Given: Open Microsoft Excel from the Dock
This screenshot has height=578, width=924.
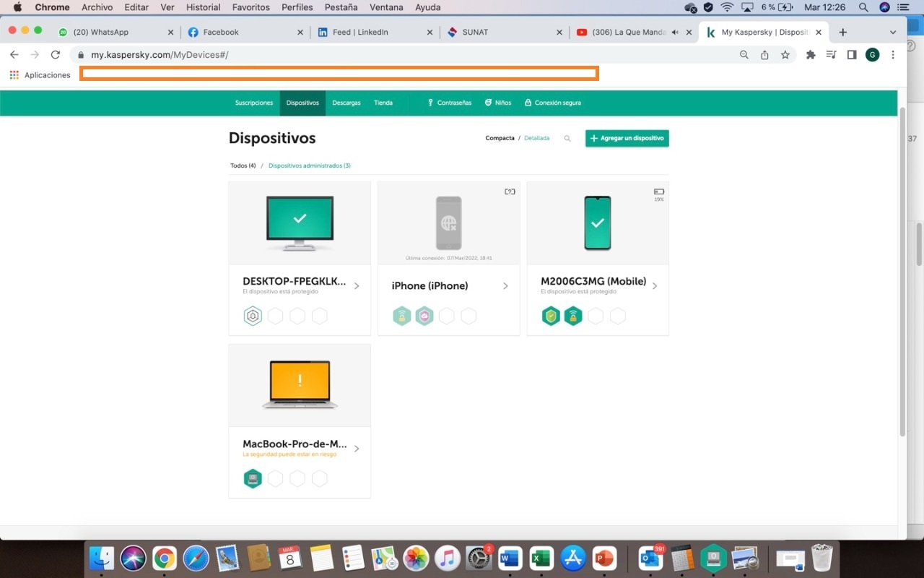Looking at the screenshot, I should pyautogui.click(x=541, y=558).
